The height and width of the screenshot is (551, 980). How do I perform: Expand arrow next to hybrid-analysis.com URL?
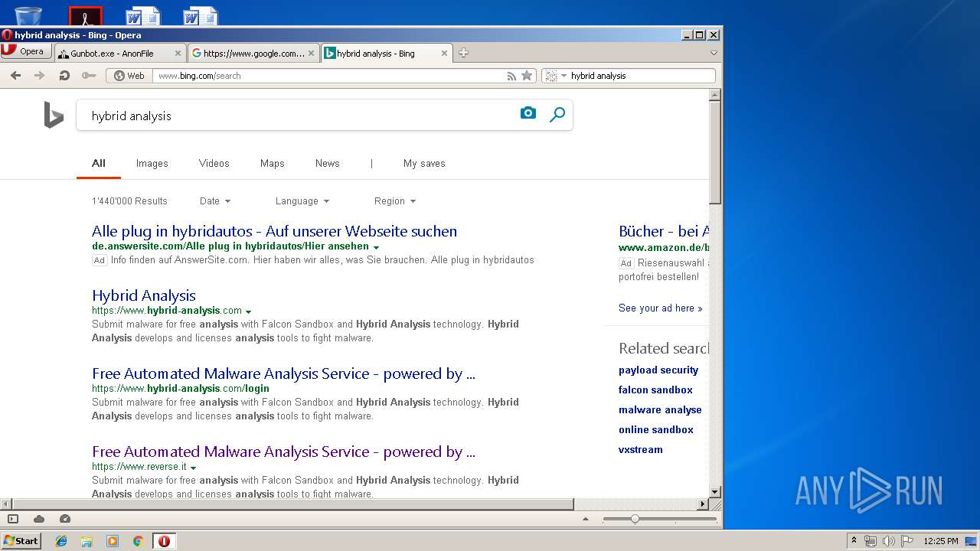[x=249, y=311]
